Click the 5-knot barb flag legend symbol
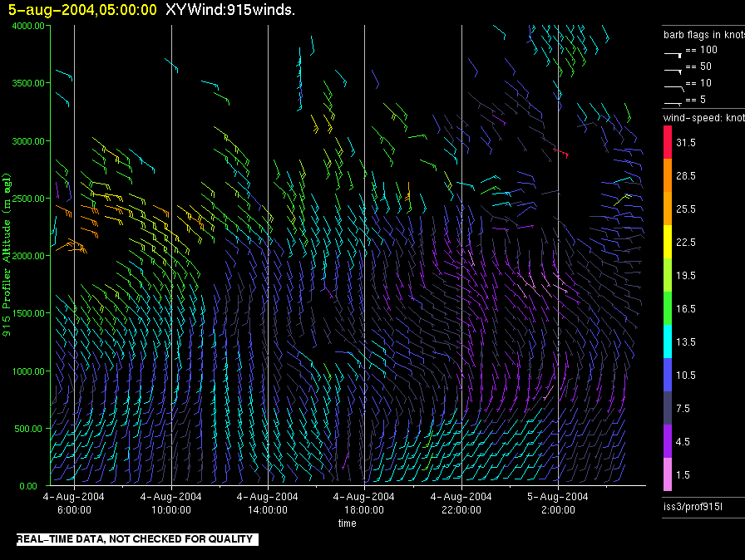Image resolution: width=745 pixels, height=560 pixels. pos(673,103)
